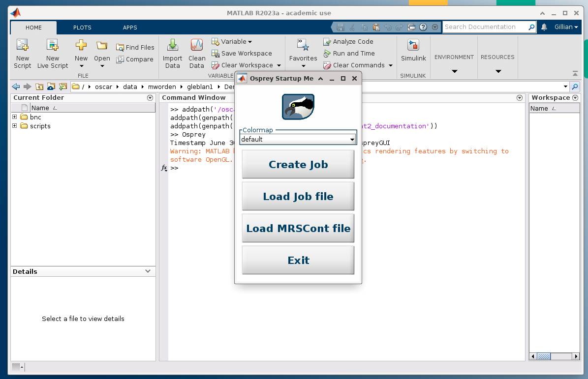Open the Colormap default dropdown

(x=298, y=139)
